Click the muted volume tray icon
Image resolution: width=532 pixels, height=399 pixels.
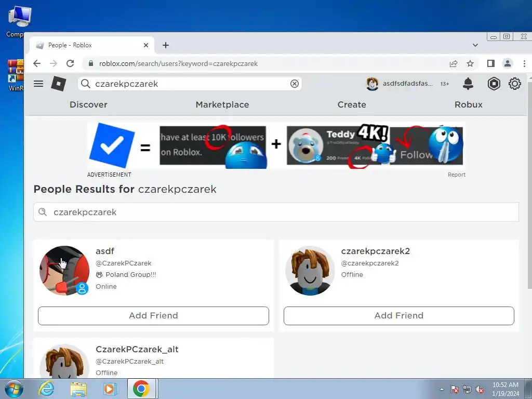[x=480, y=389]
